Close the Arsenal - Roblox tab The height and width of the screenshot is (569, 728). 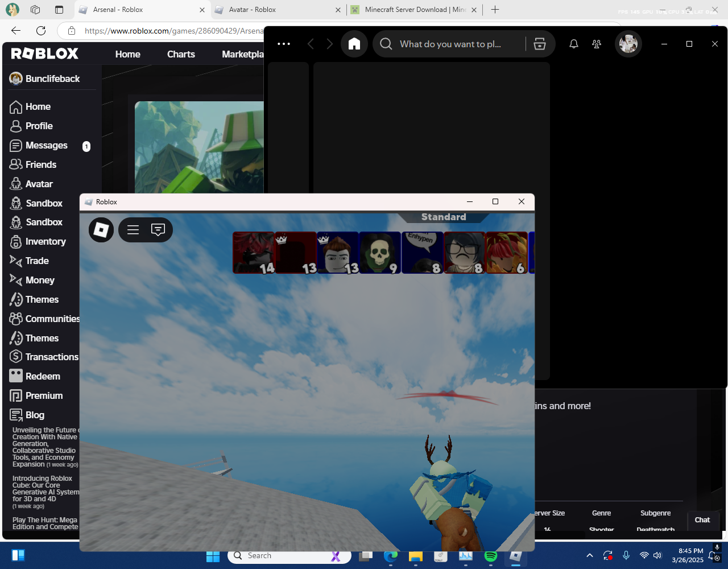tap(202, 10)
